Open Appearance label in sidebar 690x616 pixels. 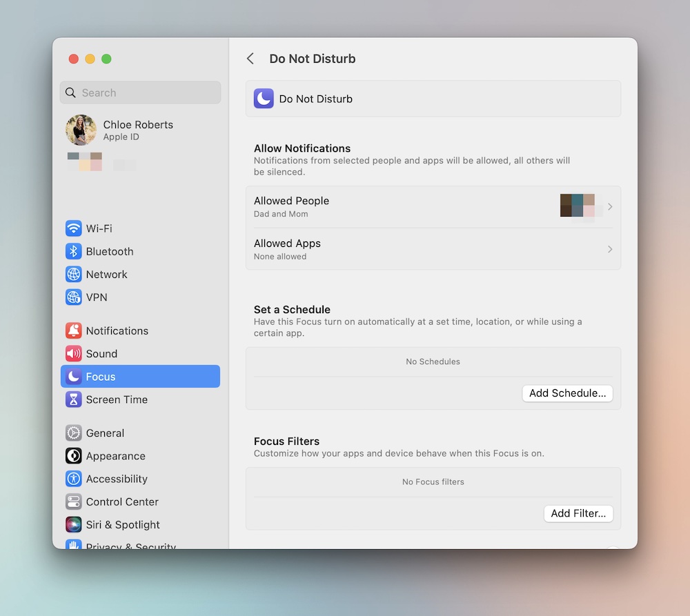tap(116, 456)
